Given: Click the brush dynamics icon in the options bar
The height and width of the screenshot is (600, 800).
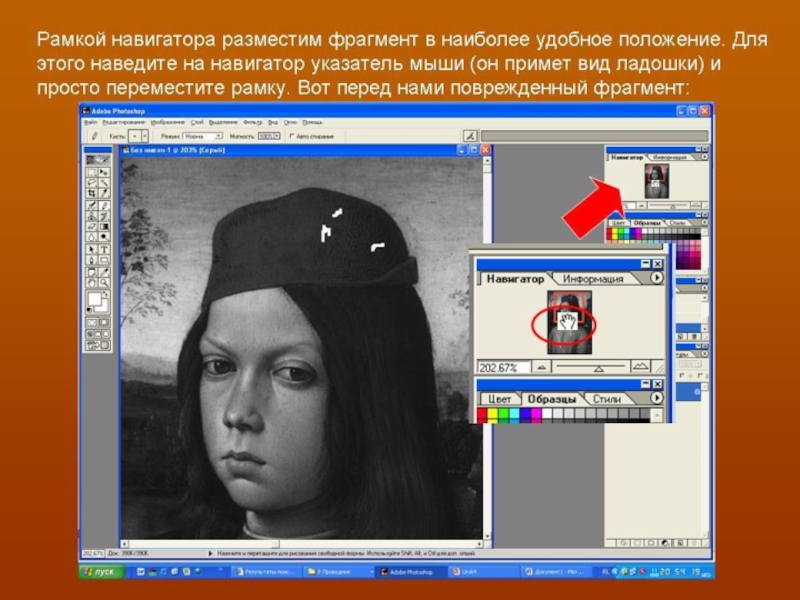Looking at the screenshot, I should point(470,136).
